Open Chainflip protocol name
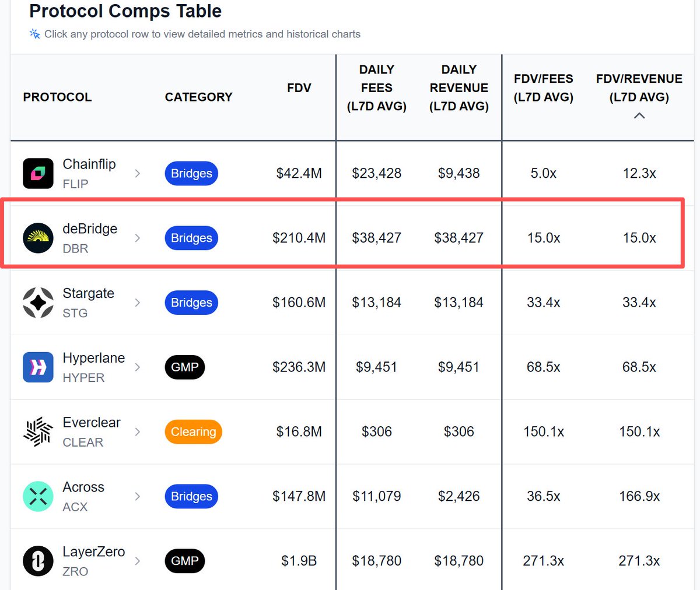Viewport: 700px width, 590px height. 89,164
